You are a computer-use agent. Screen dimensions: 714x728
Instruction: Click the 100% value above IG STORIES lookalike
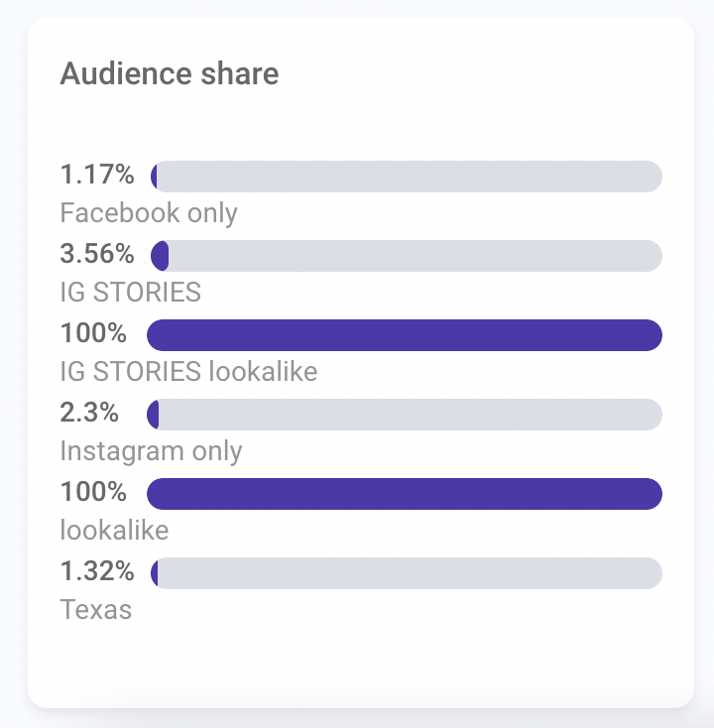[93, 334]
